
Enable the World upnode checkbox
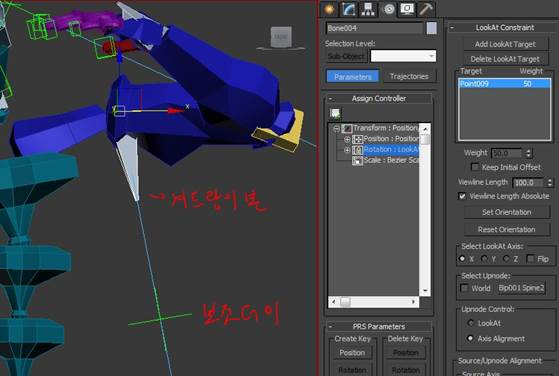point(464,288)
